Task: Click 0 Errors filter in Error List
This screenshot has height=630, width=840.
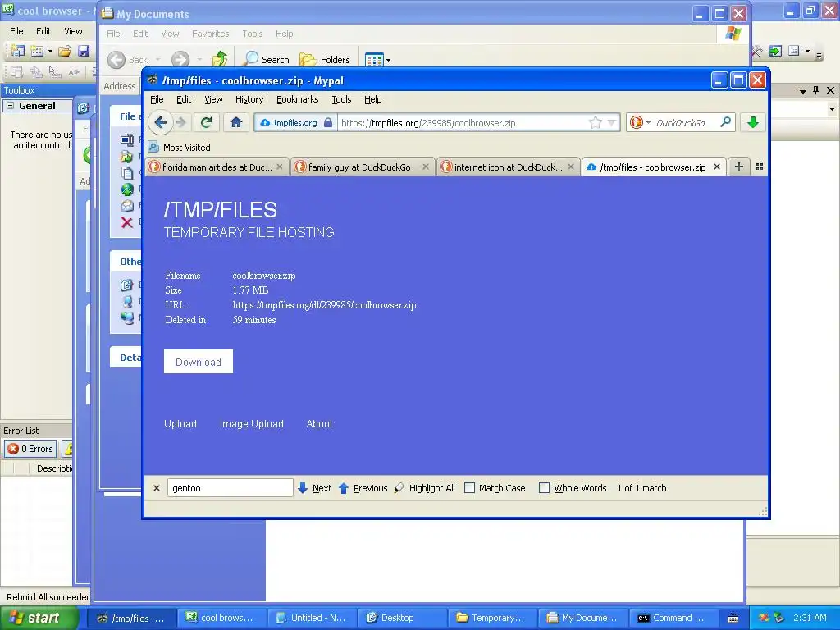Action: point(30,449)
